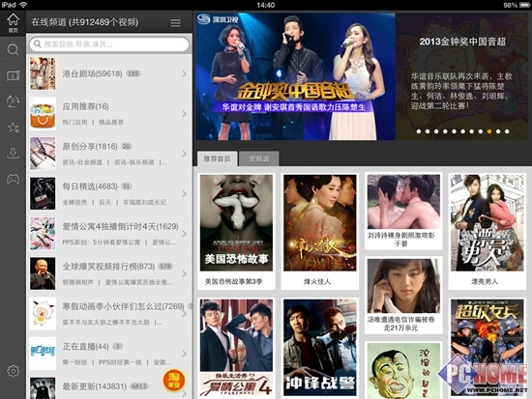Open 港台剧场 channel thumbnail
The height and width of the screenshot is (399, 532).
pos(43,73)
